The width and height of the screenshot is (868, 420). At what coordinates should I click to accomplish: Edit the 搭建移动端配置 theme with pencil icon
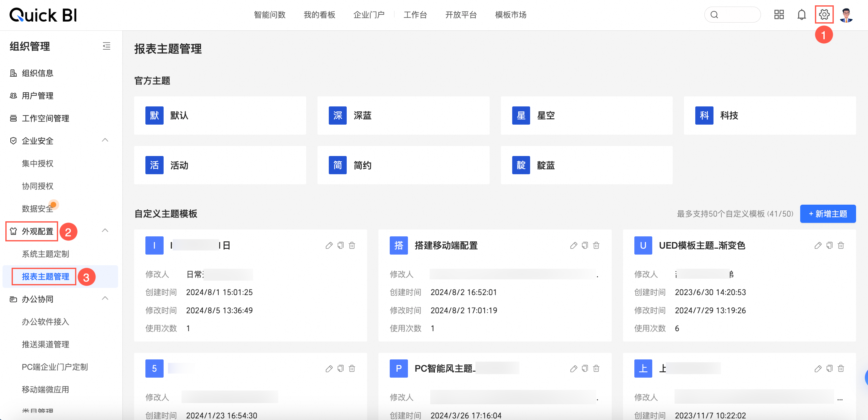tap(573, 245)
